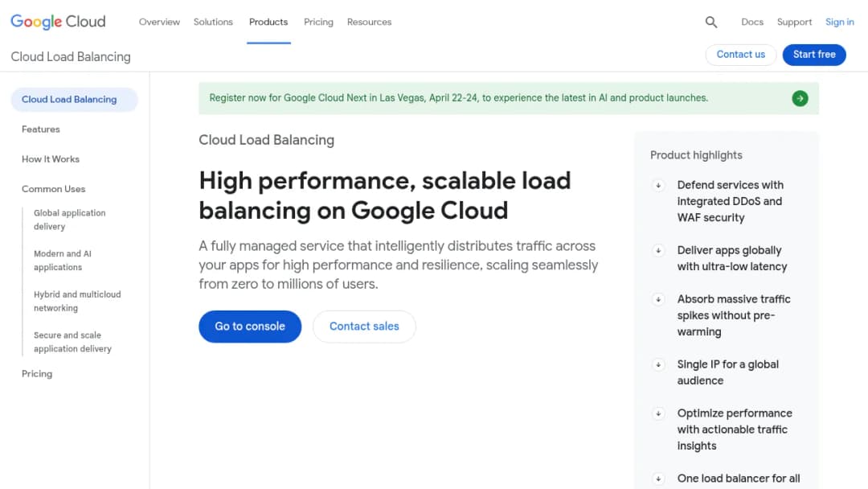Open the Solutions menu

[213, 23]
